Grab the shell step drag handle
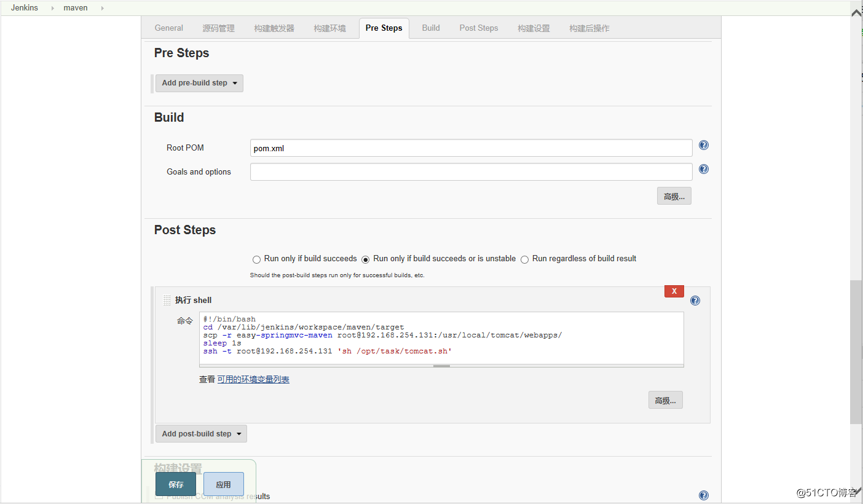Image resolution: width=863 pixels, height=504 pixels. tap(167, 301)
